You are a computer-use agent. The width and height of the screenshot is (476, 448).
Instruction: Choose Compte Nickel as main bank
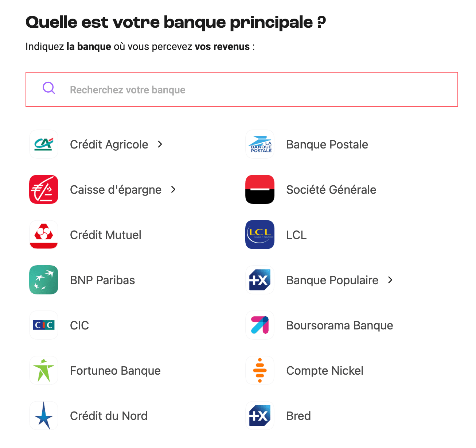point(325,370)
